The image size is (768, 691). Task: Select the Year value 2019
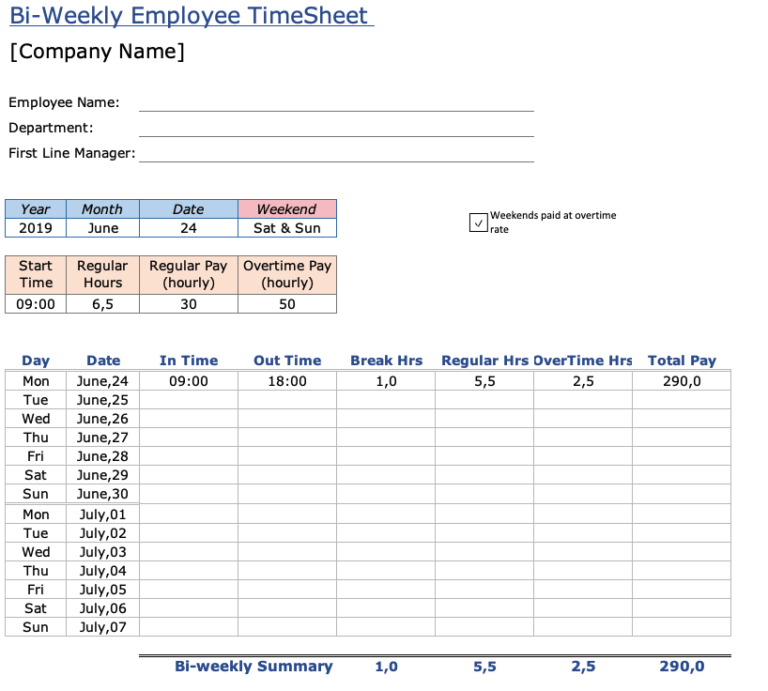(36, 228)
